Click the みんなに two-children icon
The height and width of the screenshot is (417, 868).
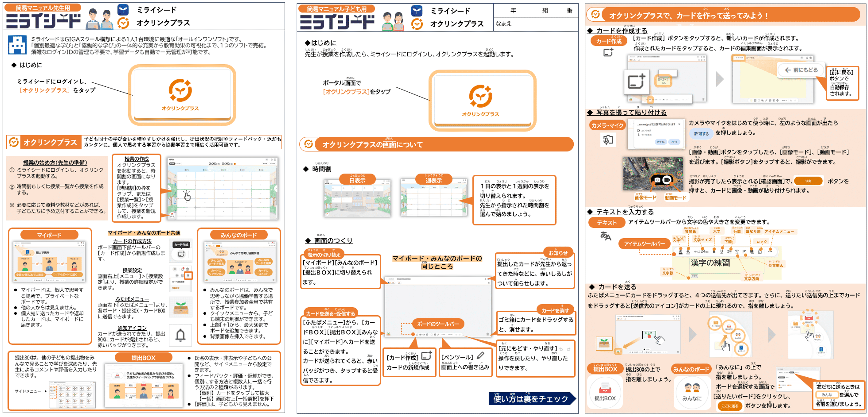pyautogui.click(x=692, y=388)
